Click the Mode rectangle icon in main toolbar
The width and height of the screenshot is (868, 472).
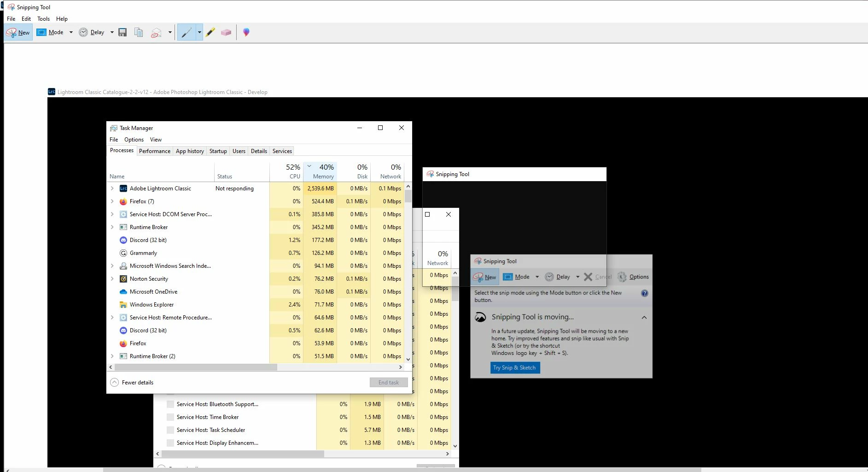click(41, 32)
